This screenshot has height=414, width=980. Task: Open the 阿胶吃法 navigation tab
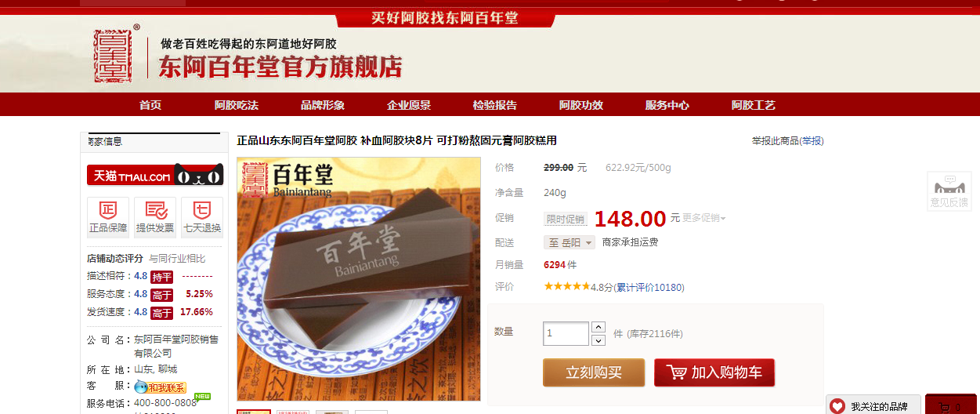(x=237, y=105)
